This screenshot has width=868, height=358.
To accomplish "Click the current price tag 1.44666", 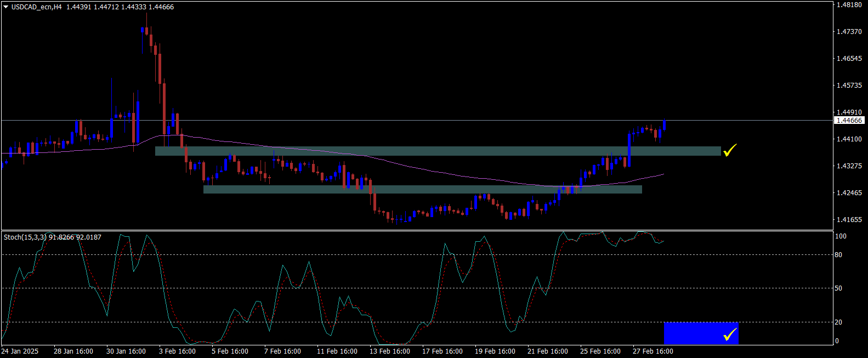I will [849, 121].
